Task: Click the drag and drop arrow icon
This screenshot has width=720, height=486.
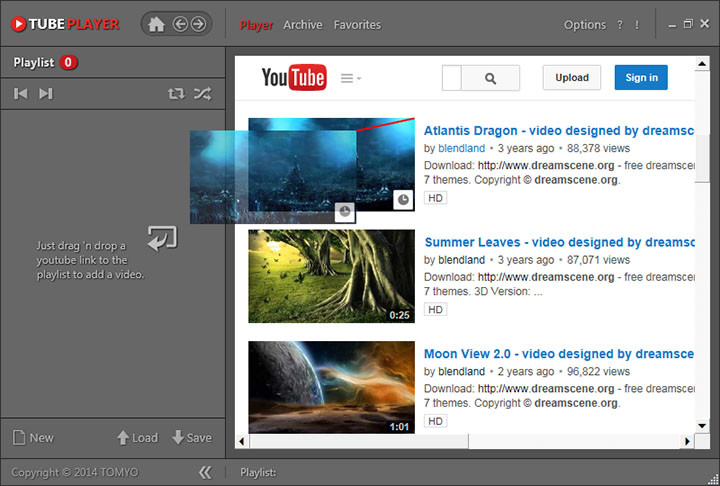Action: pyautogui.click(x=162, y=238)
